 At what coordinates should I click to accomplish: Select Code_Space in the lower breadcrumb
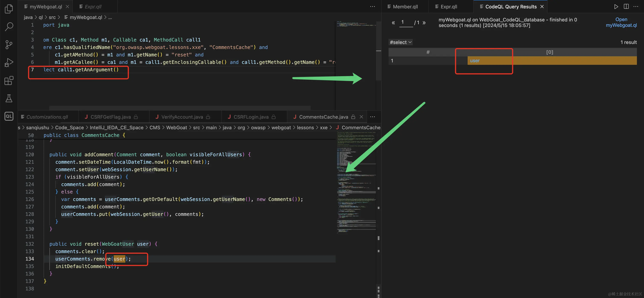(69, 128)
